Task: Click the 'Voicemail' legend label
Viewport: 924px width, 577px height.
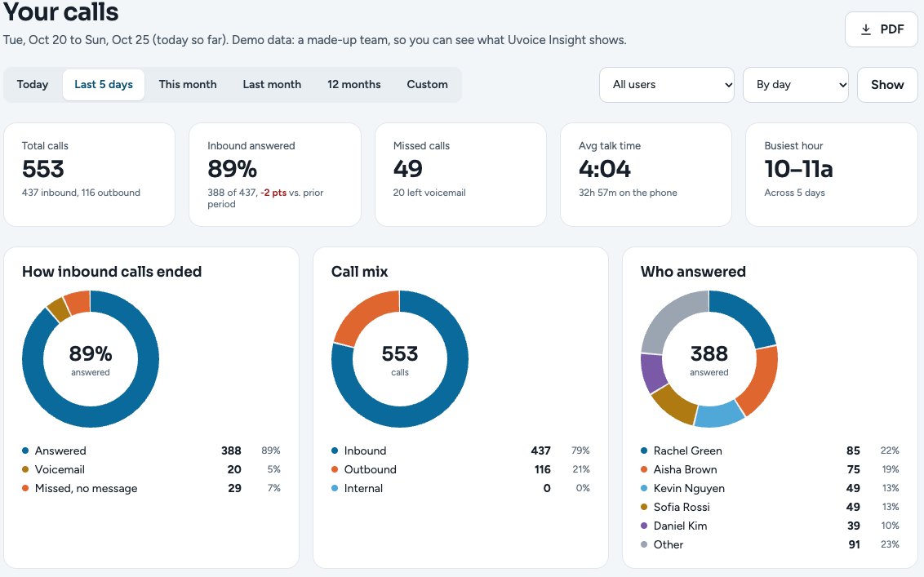Action: tap(60, 470)
